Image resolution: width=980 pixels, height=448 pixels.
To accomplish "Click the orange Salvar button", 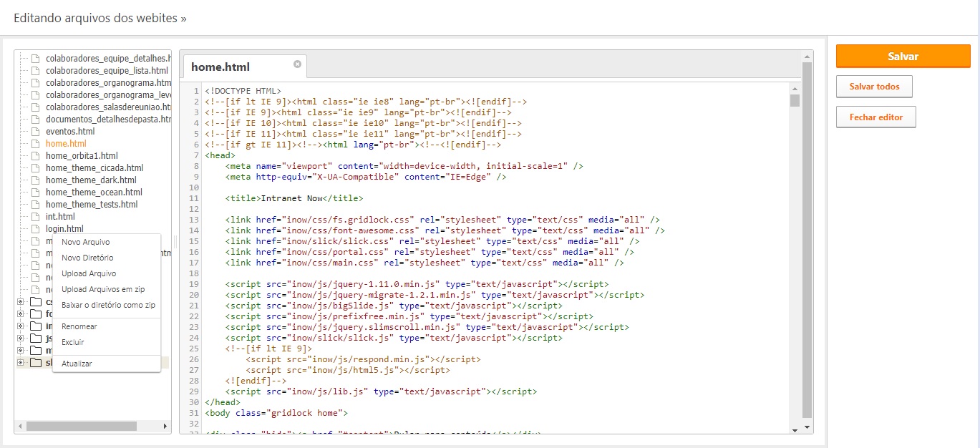I will 903,56.
